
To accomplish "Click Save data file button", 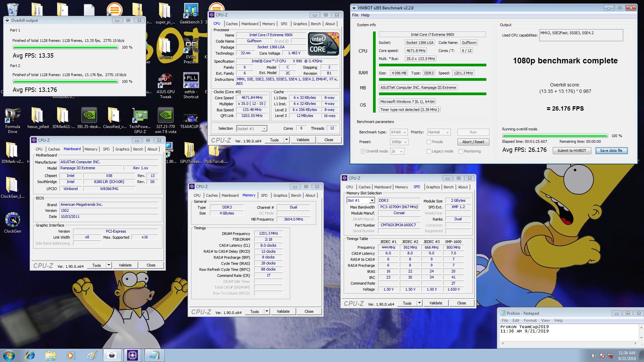I will point(611,150).
